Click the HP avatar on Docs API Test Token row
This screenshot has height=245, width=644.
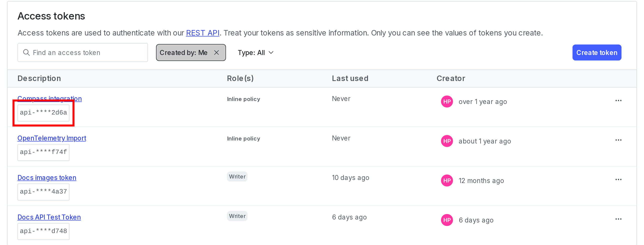[x=447, y=220]
